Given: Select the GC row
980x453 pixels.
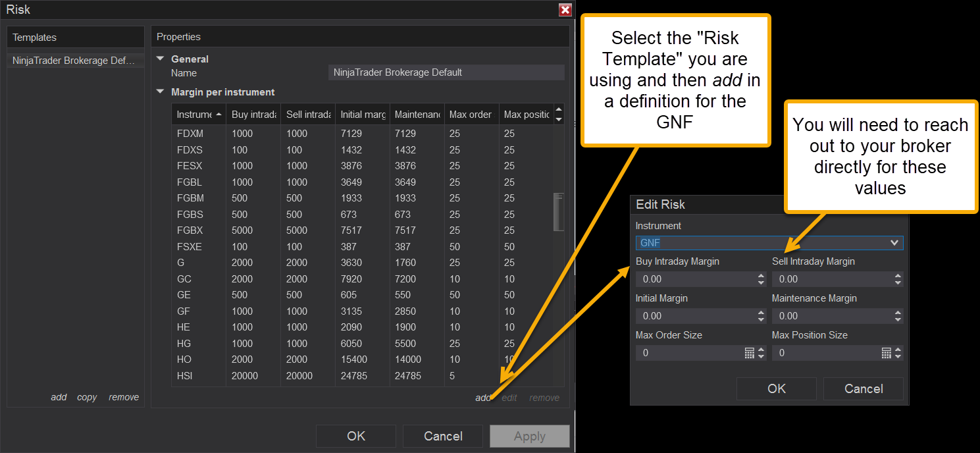Looking at the screenshot, I should pyautogui.click(x=363, y=279).
